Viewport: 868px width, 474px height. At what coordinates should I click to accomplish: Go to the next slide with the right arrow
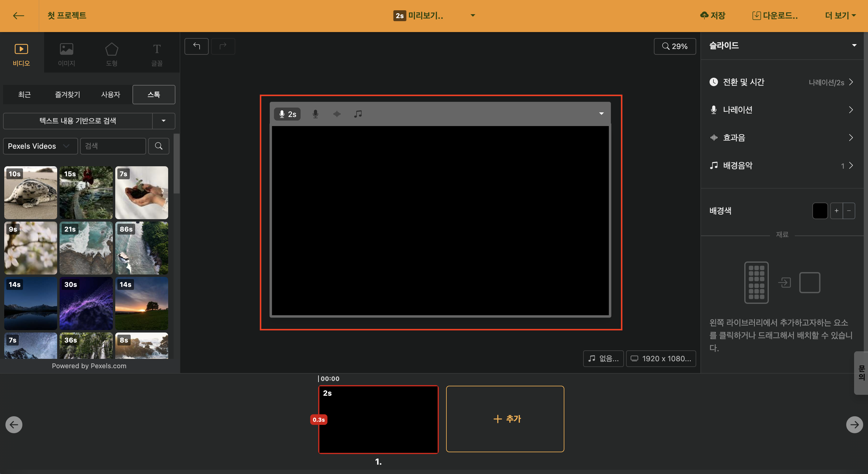[x=854, y=424]
